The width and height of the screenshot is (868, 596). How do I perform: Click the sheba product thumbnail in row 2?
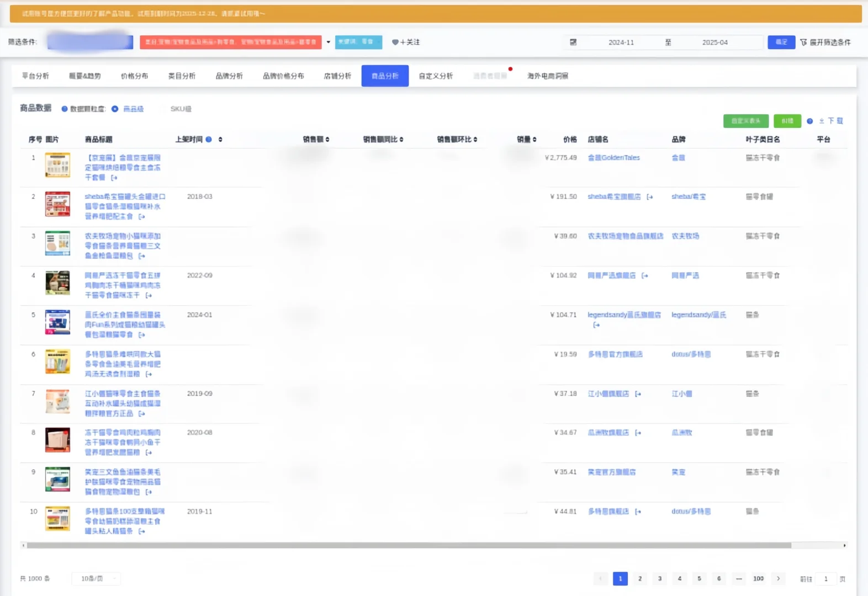tap(57, 204)
